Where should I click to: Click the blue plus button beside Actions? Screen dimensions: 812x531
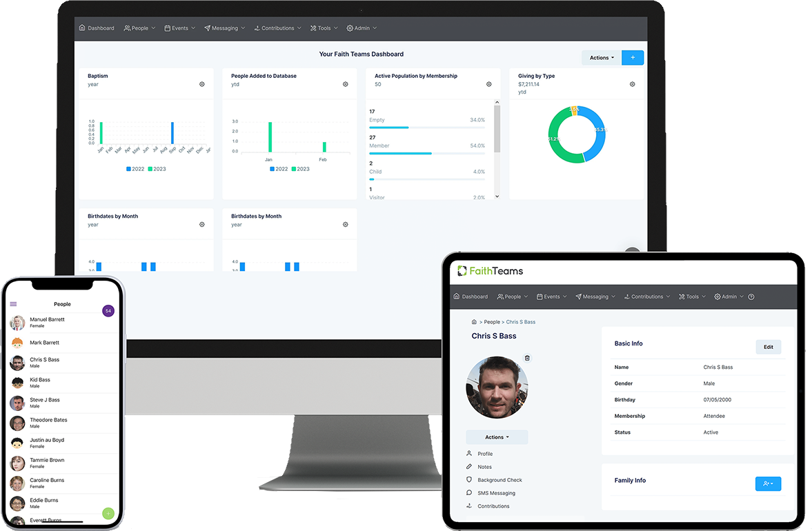(632, 57)
